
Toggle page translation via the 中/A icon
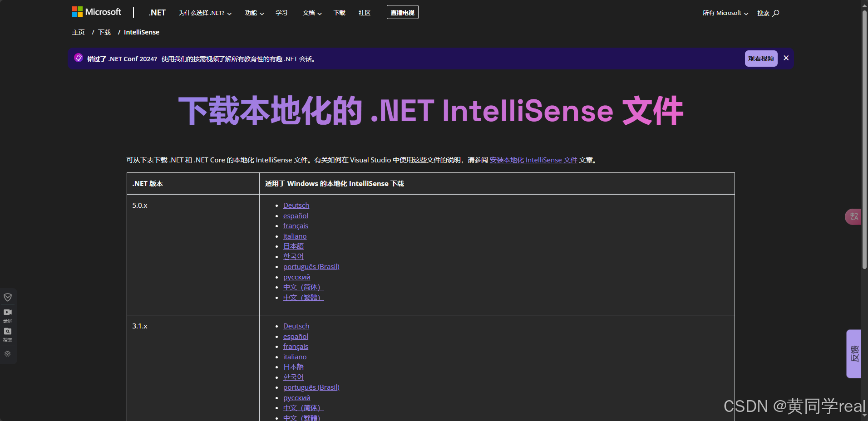(x=853, y=216)
